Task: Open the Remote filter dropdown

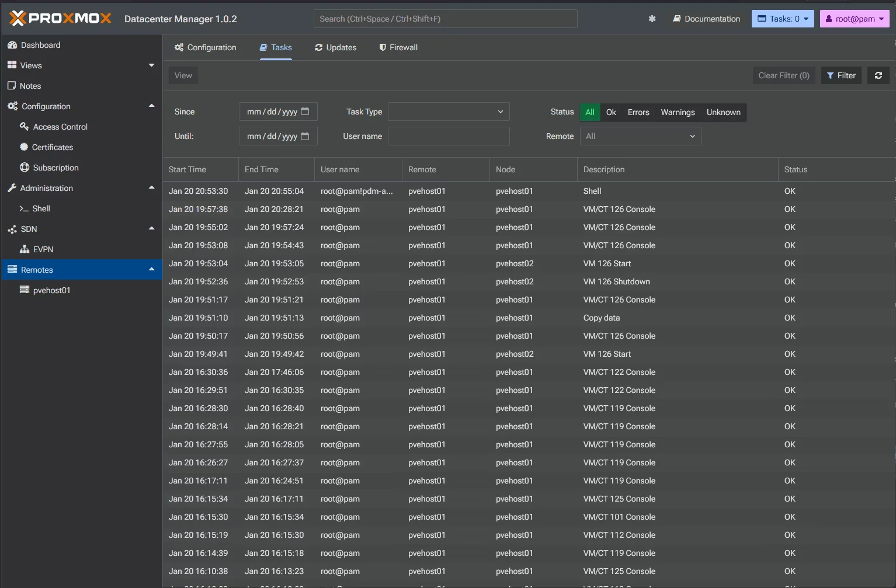Action: (640, 136)
